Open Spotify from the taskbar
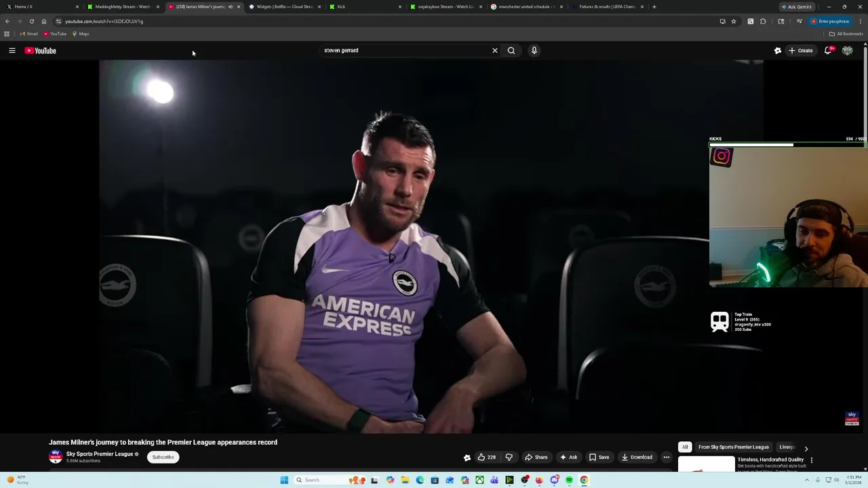868x488 pixels. [x=569, y=480]
